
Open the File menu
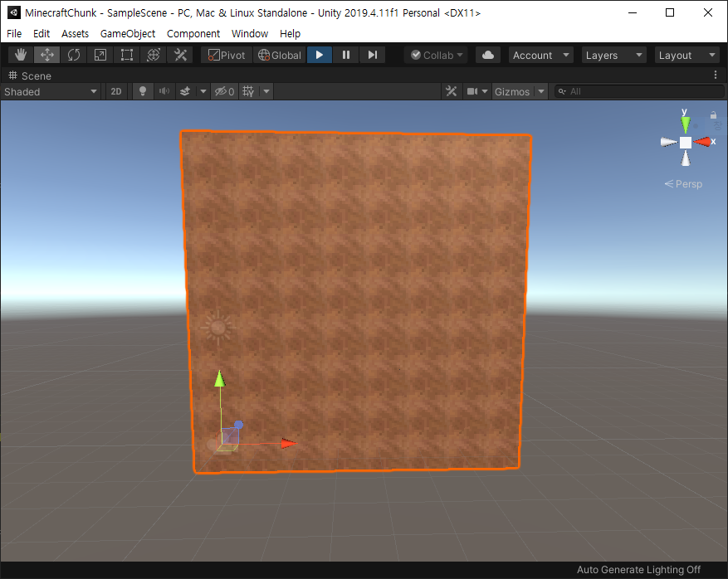coord(14,33)
